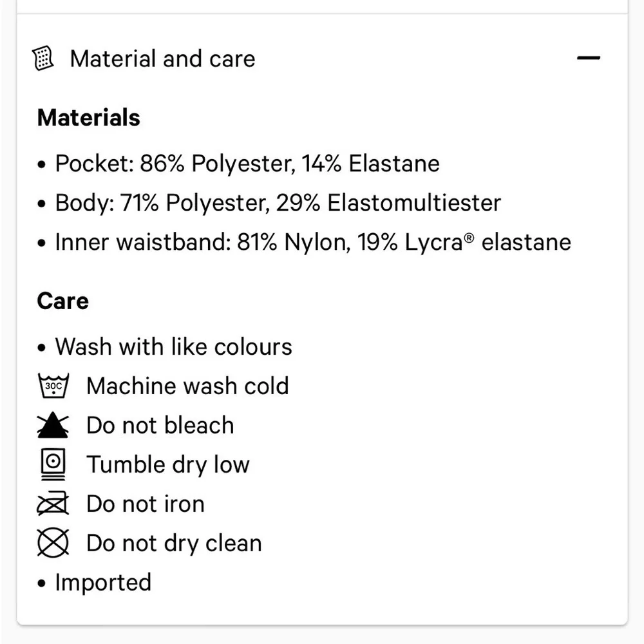
Task: Click the Care heading
Action: 63,301
